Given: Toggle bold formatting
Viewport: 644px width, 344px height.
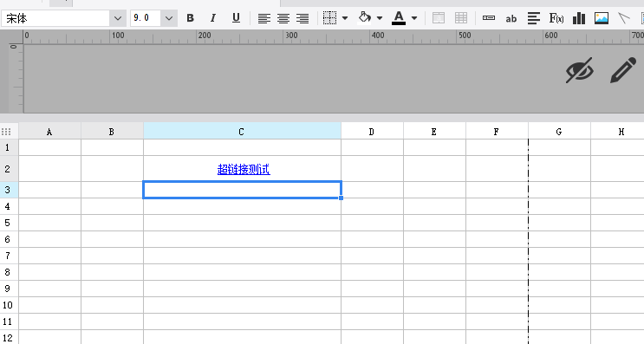Looking at the screenshot, I should 190,18.
